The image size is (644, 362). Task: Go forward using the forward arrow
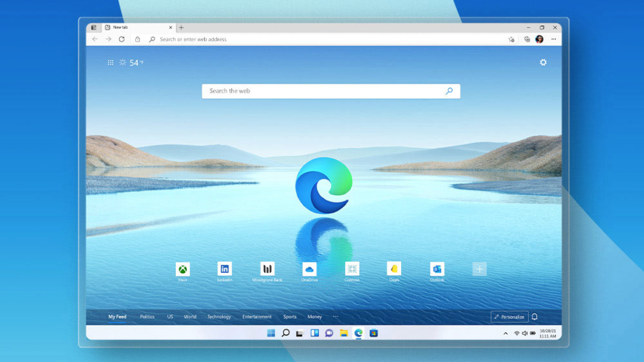[108, 39]
